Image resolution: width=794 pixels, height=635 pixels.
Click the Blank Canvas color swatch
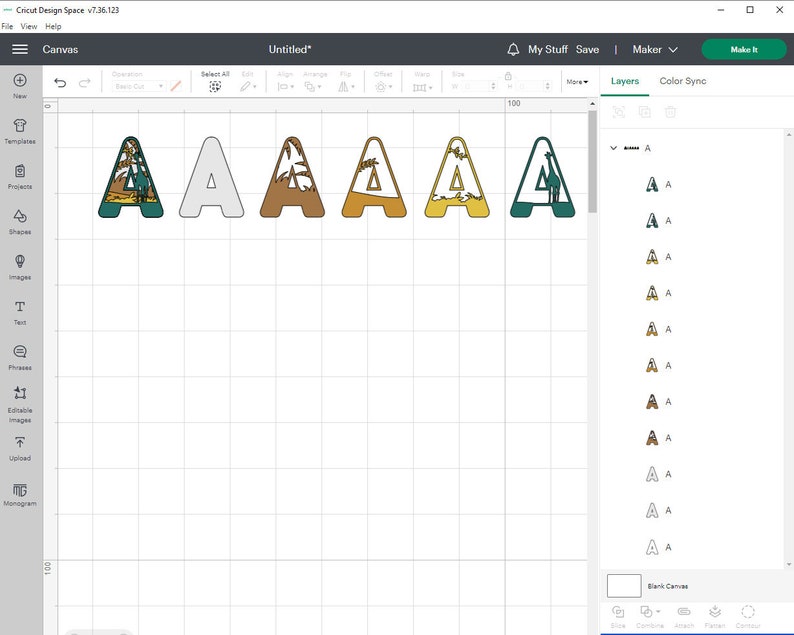(624, 586)
